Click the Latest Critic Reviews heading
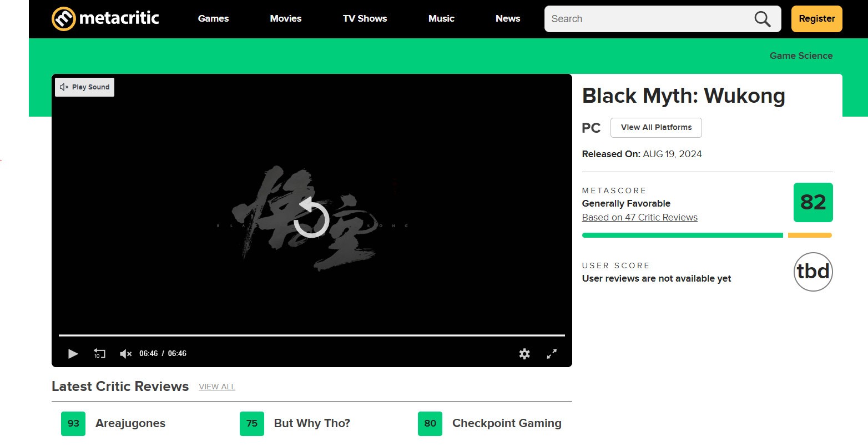Screen dimensions: 868x446 (x=120, y=387)
